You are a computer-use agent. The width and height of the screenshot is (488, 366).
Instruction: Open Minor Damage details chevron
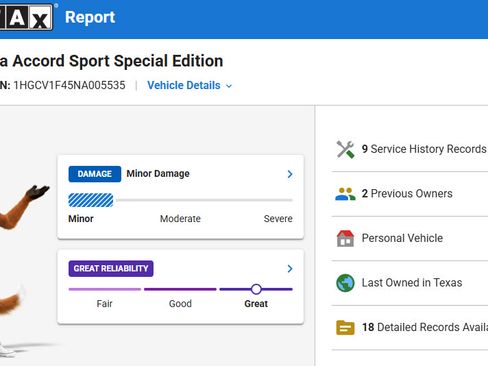pyautogui.click(x=290, y=174)
